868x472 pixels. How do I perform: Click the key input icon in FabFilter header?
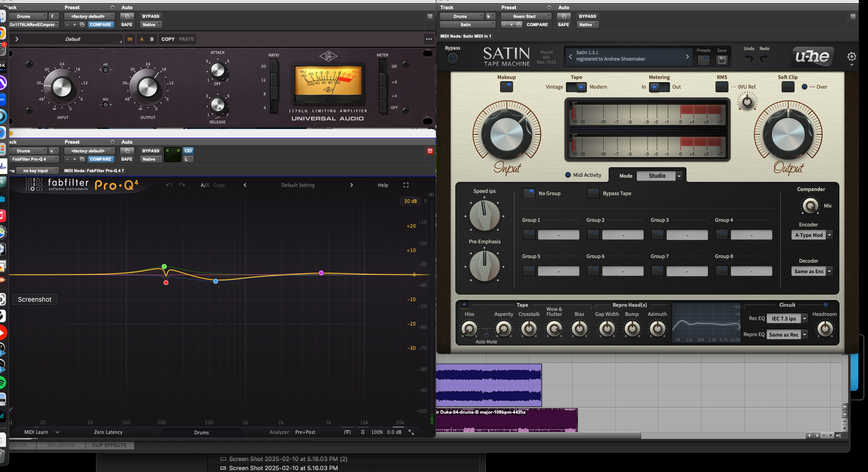tap(13, 171)
